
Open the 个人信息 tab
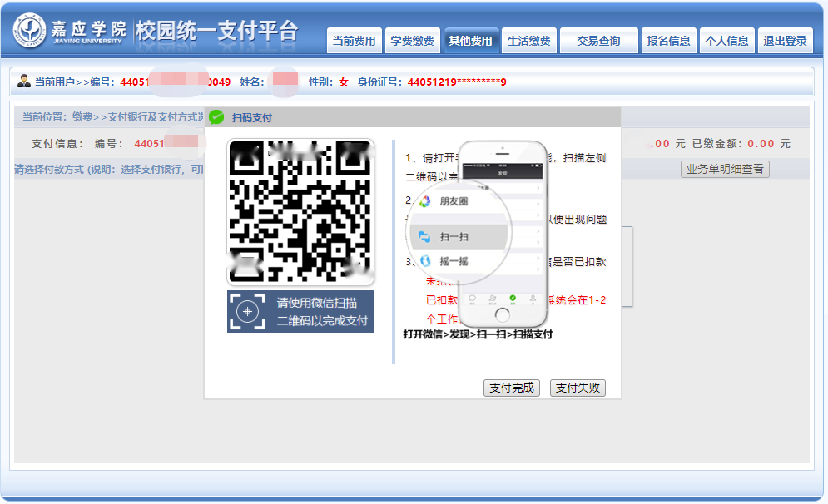(x=727, y=41)
